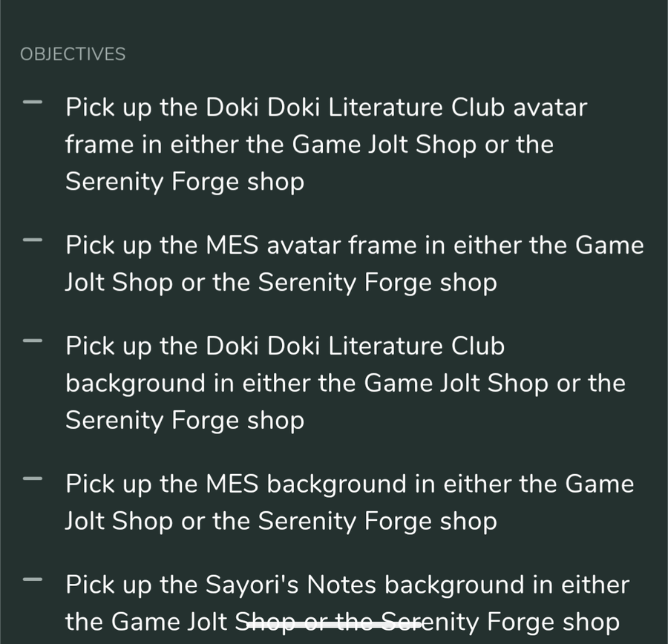
Task: Click "Serenity Forge shop" in the first objective
Action: tap(185, 182)
